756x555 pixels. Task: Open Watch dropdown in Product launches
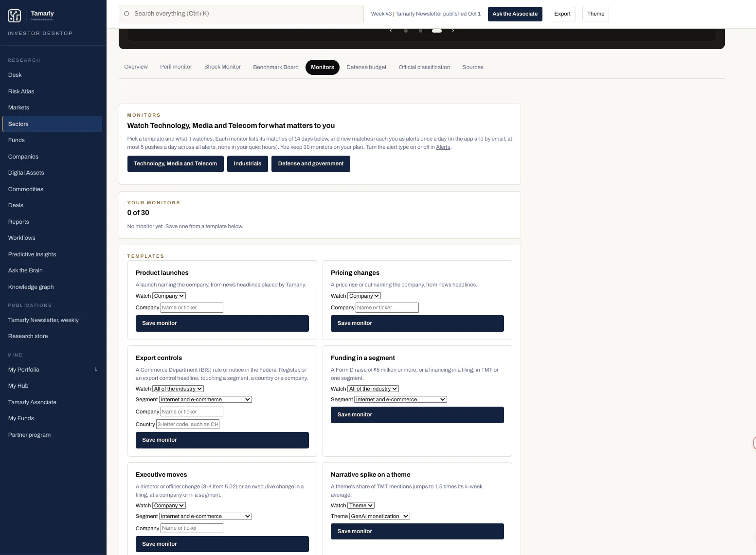(169, 296)
